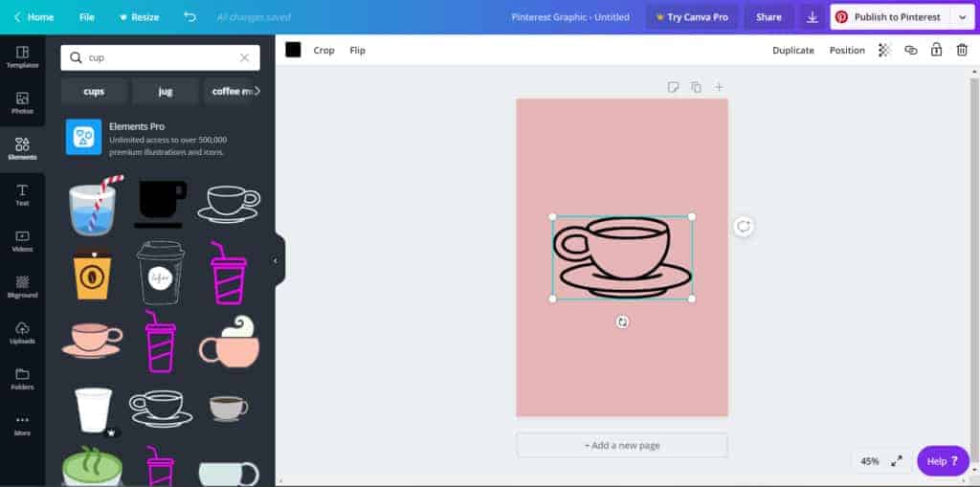Click the fullscreen expand arrows icon
The height and width of the screenshot is (487, 980).
click(896, 461)
